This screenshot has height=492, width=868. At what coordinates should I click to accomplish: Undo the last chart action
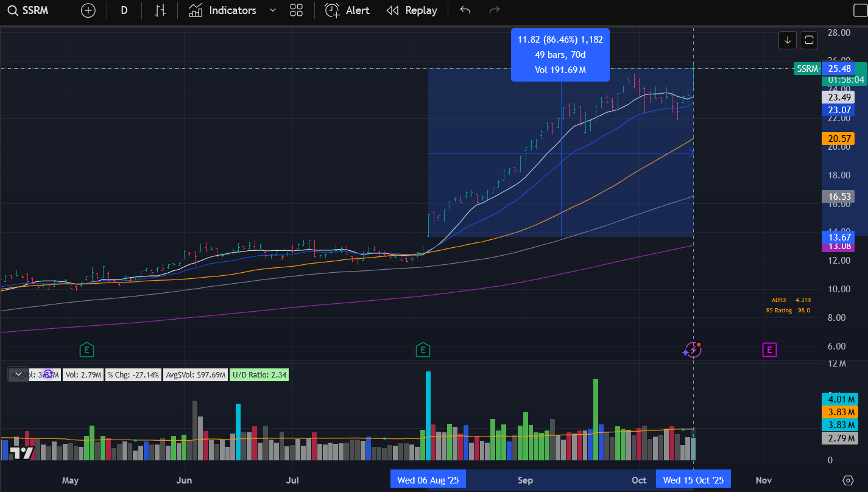tap(465, 10)
